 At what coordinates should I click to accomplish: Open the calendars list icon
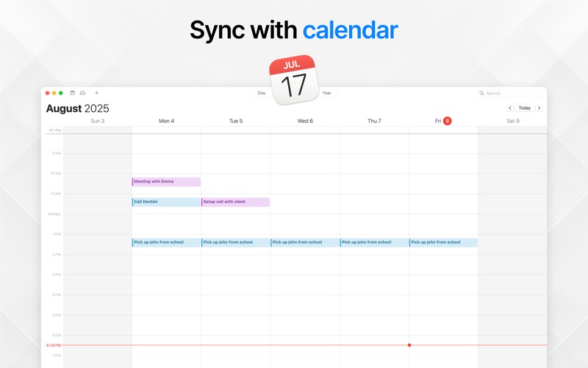pos(72,93)
